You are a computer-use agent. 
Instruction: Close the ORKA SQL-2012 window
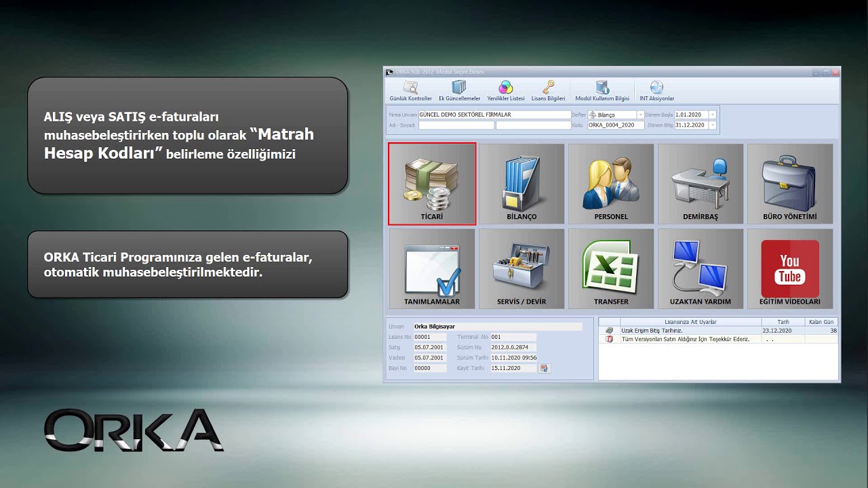coord(835,72)
